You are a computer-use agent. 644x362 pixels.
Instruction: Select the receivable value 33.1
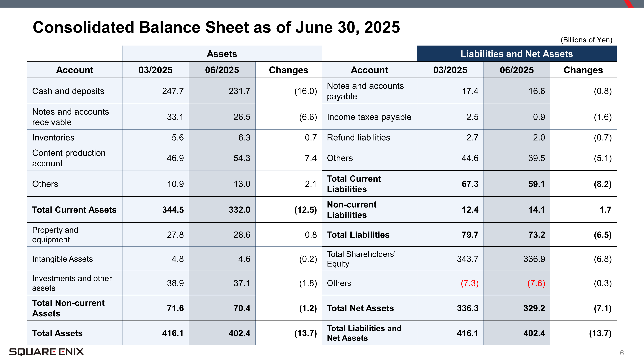coord(175,117)
